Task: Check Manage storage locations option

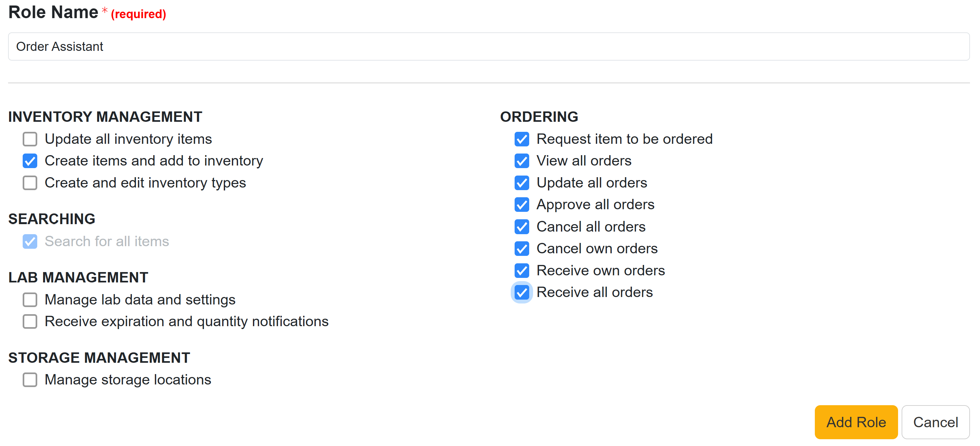Action: [x=30, y=380]
